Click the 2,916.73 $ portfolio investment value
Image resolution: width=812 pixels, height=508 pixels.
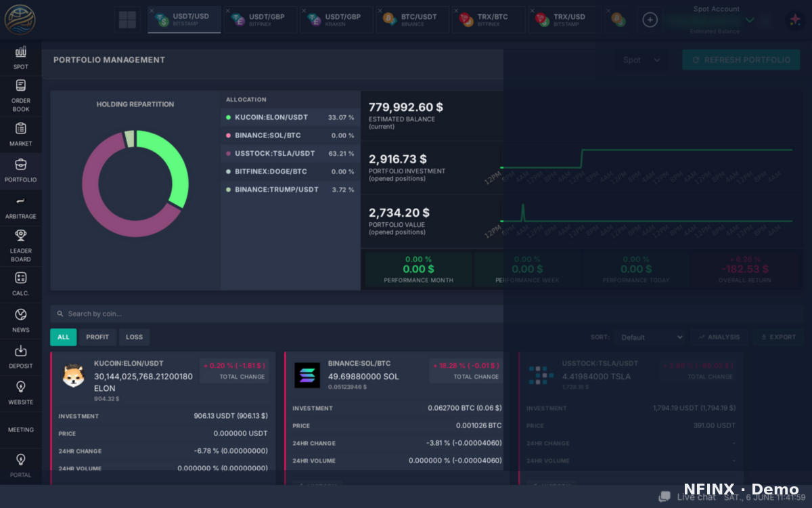(x=398, y=159)
